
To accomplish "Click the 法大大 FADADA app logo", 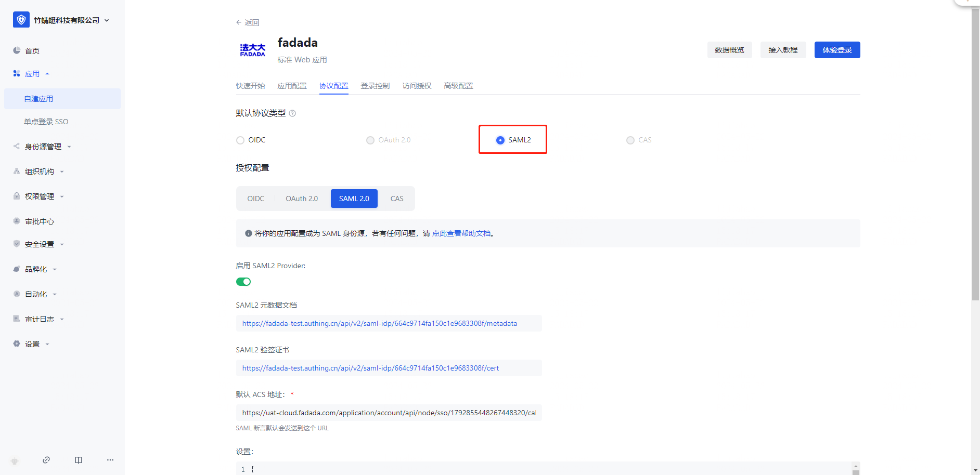I will 253,50.
